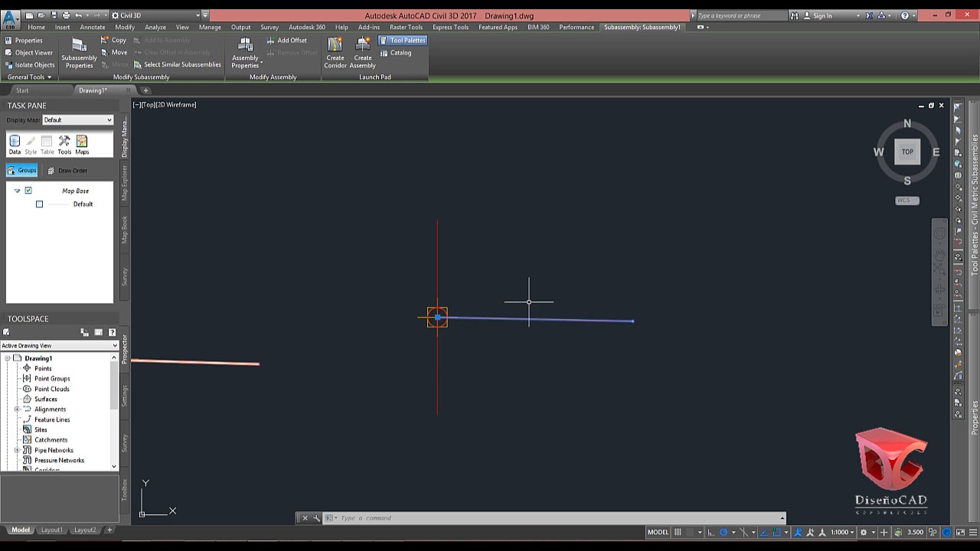This screenshot has height=551, width=980.
Task: Toggle the Groups view button
Action: (x=22, y=170)
